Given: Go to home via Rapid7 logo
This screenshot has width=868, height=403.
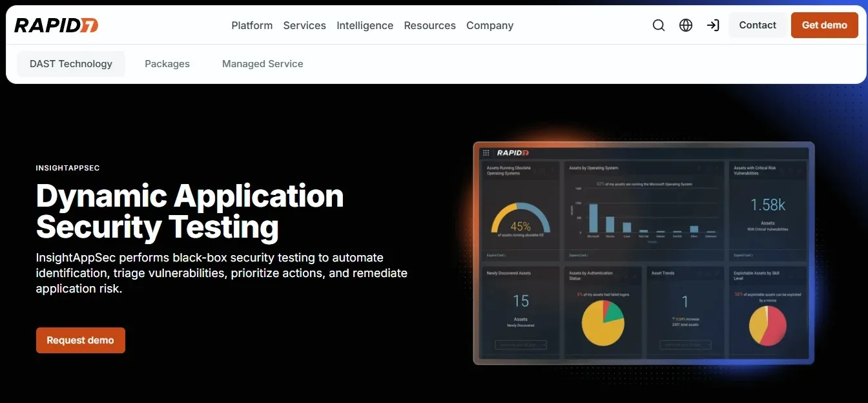Looking at the screenshot, I should pyautogui.click(x=56, y=25).
